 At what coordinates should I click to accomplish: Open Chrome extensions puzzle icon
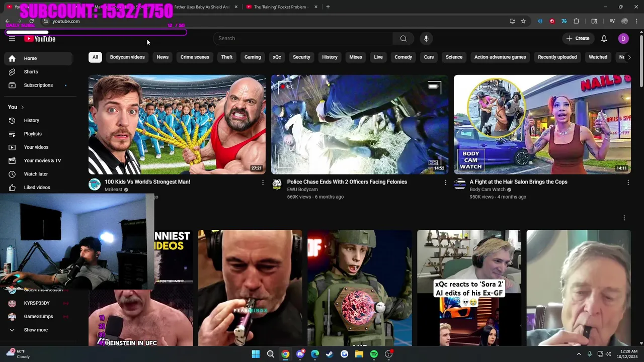577,21
